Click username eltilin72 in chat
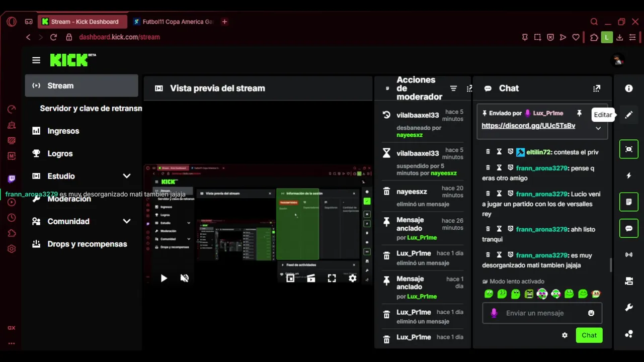 pyautogui.click(x=538, y=152)
